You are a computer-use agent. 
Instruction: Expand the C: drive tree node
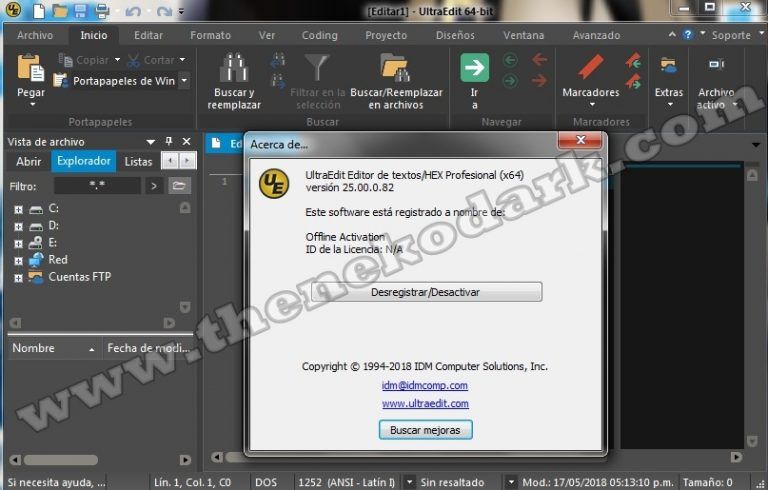tap(18, 209)
